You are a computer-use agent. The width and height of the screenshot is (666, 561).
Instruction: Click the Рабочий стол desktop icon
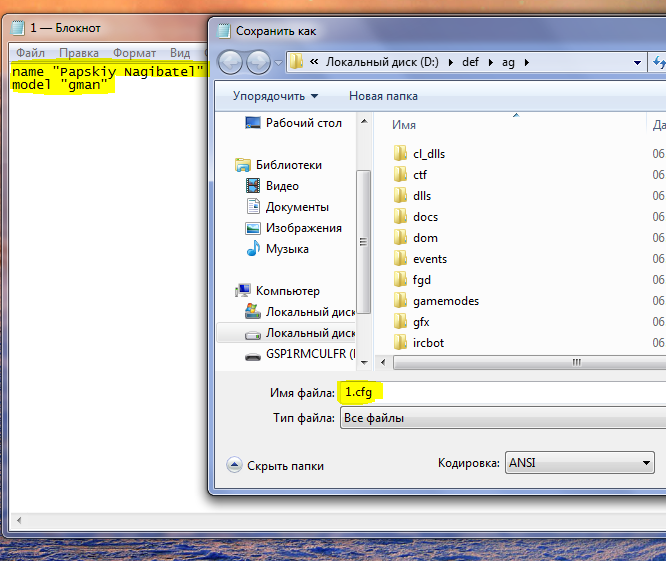253,123
